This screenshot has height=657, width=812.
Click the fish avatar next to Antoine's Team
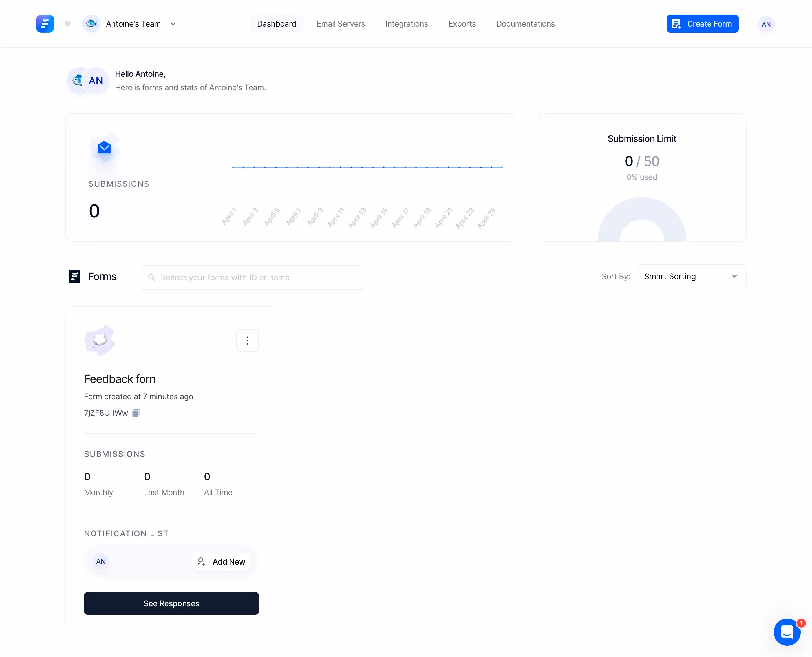pyautogui.click(x=91, y=23)
